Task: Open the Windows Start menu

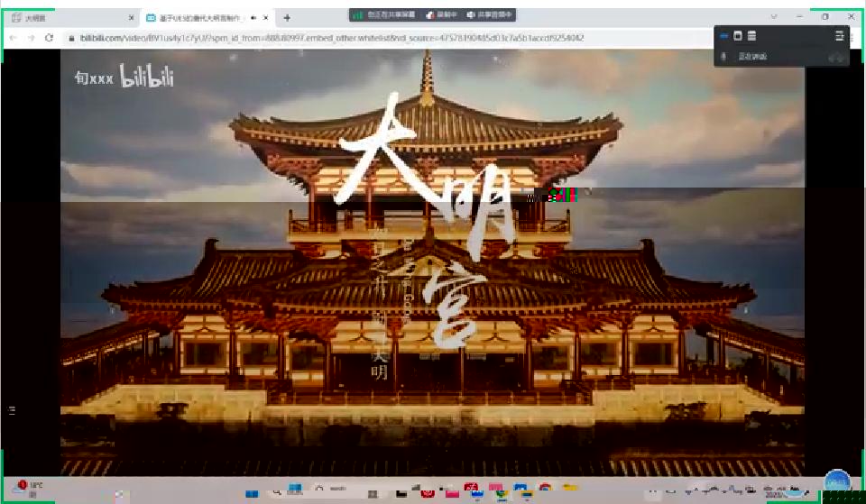Action: (x=252, y=493)
